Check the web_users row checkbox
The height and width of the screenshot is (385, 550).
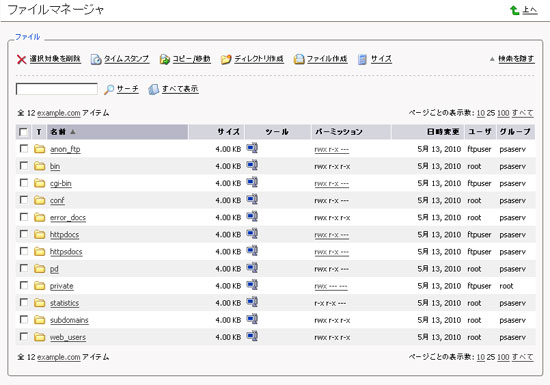pos(24,337)
